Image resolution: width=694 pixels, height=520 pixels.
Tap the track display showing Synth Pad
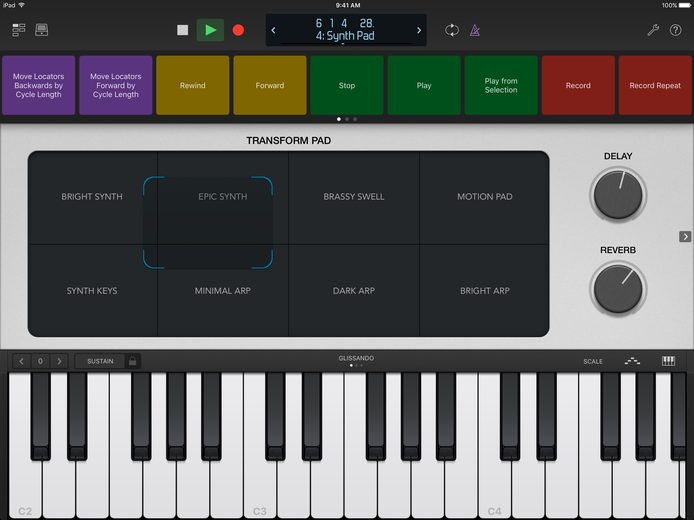click(346, 30)
